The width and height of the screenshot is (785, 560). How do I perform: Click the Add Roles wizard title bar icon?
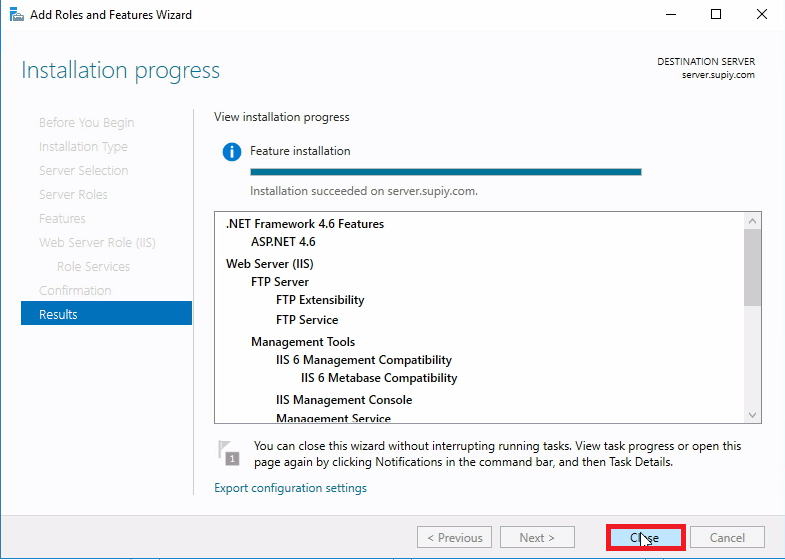coord(17,15)
